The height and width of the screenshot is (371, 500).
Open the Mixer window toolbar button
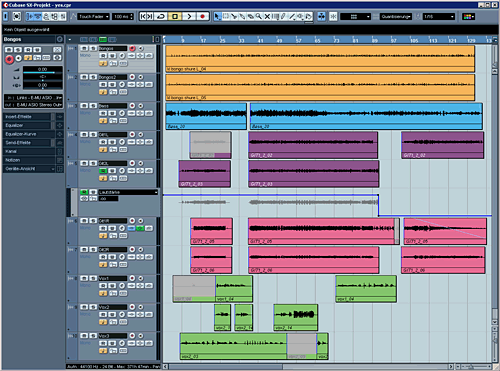click(x=63, y=16)
